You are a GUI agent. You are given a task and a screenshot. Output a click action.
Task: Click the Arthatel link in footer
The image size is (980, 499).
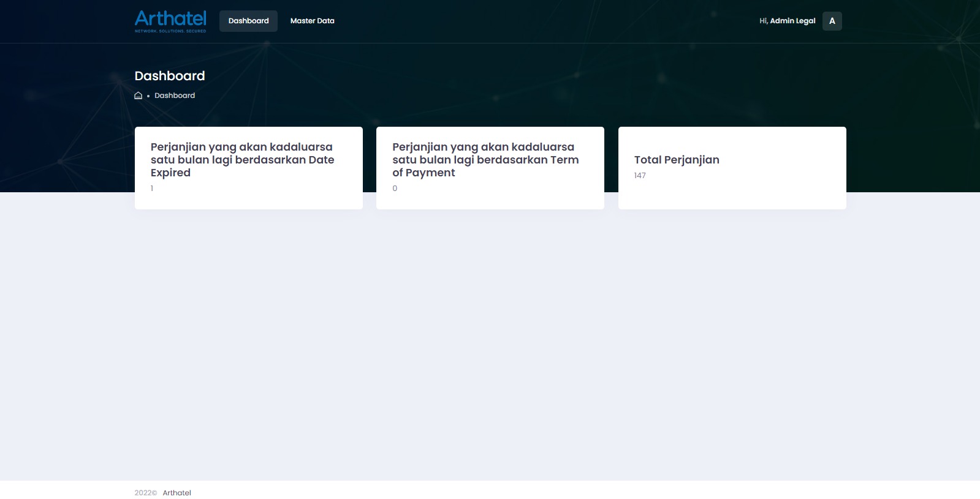click(x=177, y=493)
